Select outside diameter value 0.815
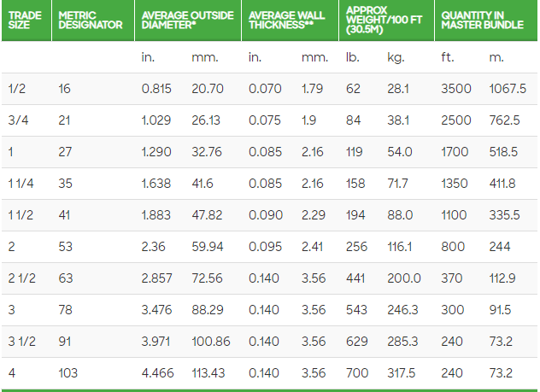The image size is (540, 392). pyautogui.click(x=156, y=89)
